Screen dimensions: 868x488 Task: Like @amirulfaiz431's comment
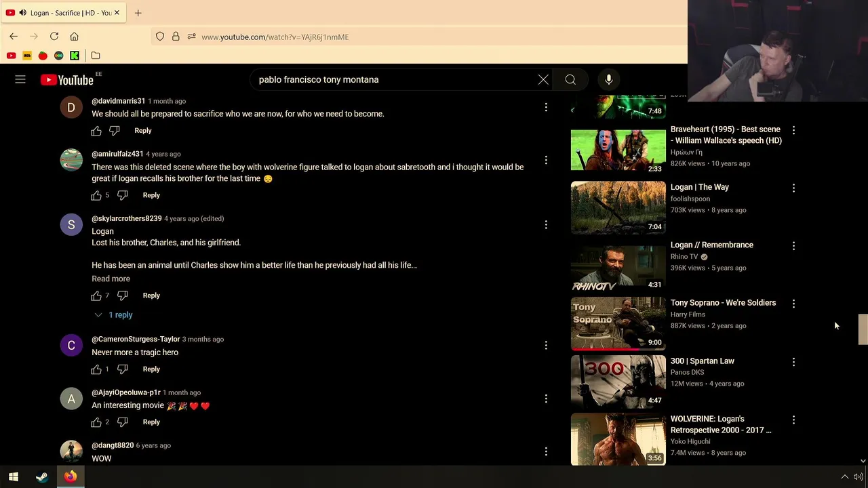pyautogui.click(x=96, y=195)
